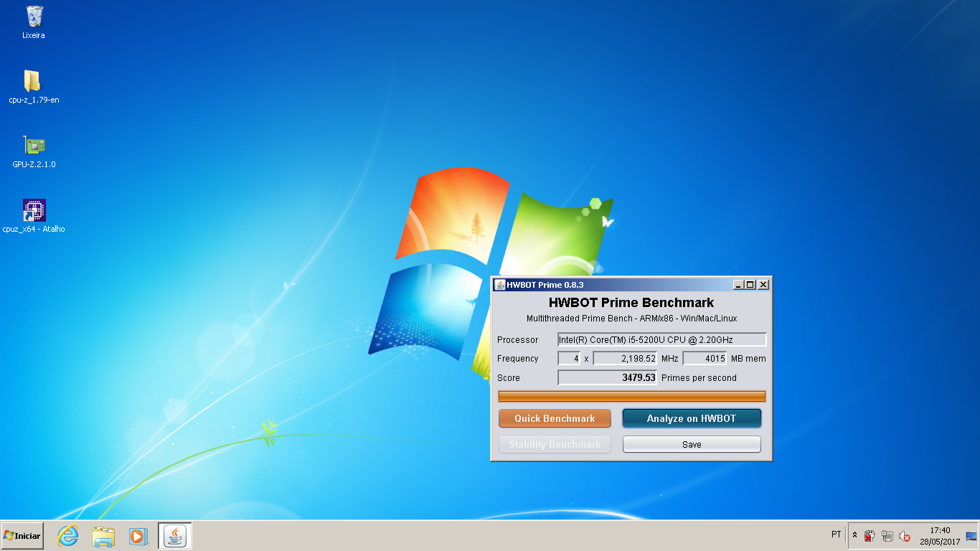This screenshot has width=980, height=551.
Task: Click Analyze on HWBOT button
Action: tap(692, 418)
